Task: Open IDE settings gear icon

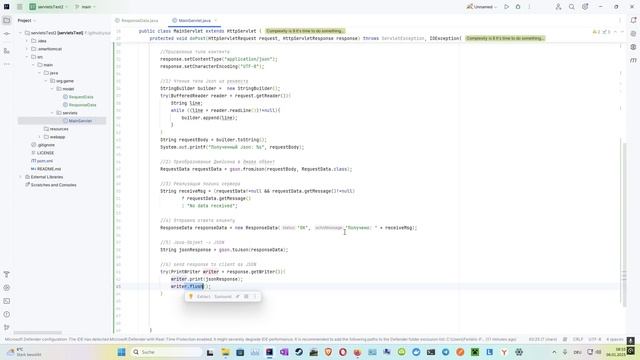Action: click(585, 7)
